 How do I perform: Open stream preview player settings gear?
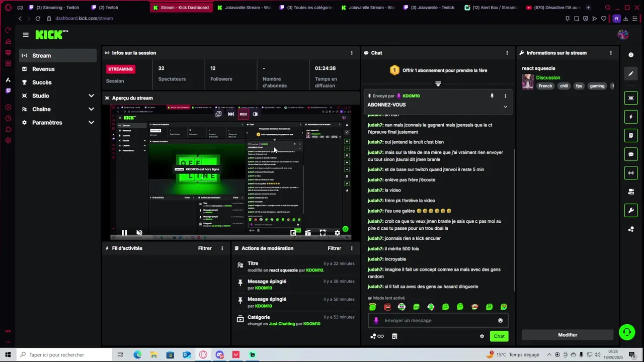pos(337,233)
